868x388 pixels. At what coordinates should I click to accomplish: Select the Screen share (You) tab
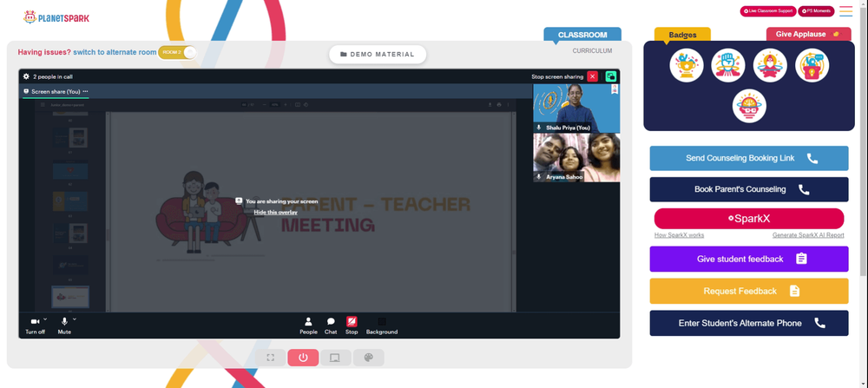(56, 91)
